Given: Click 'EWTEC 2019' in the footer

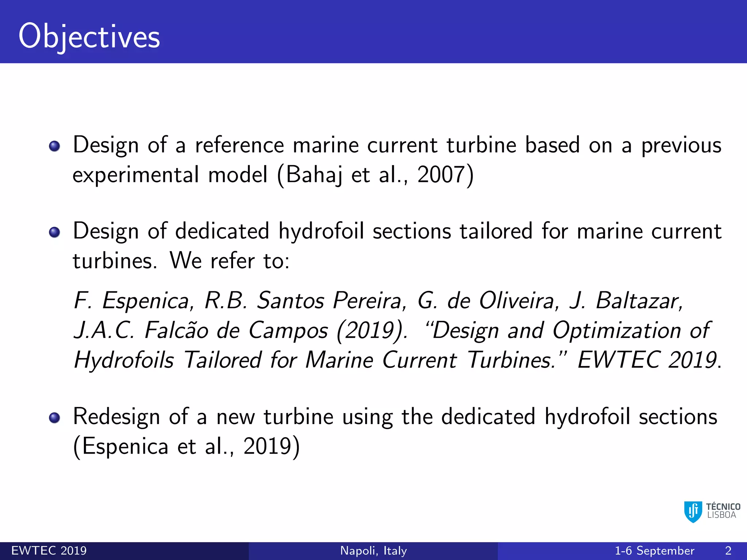Looking at the screenshot, I should click(49, 551).
